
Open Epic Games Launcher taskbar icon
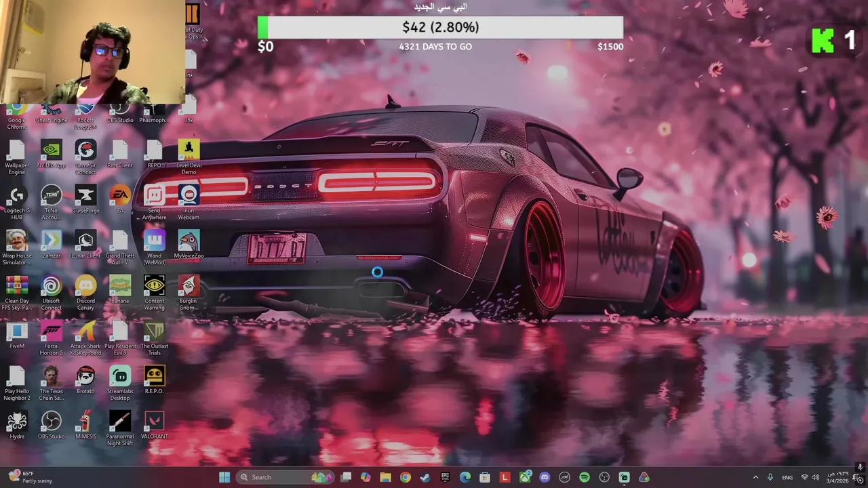pos(445,477)
